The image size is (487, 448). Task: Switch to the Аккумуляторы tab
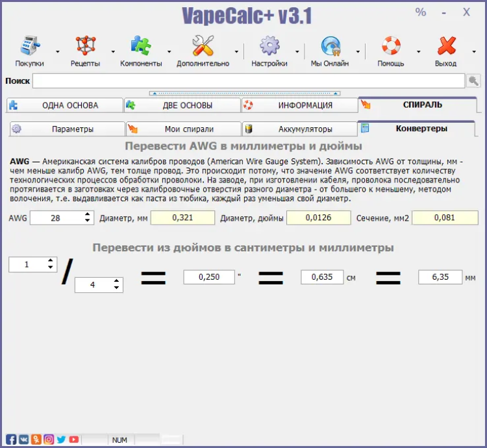click(x=299, y=129)
